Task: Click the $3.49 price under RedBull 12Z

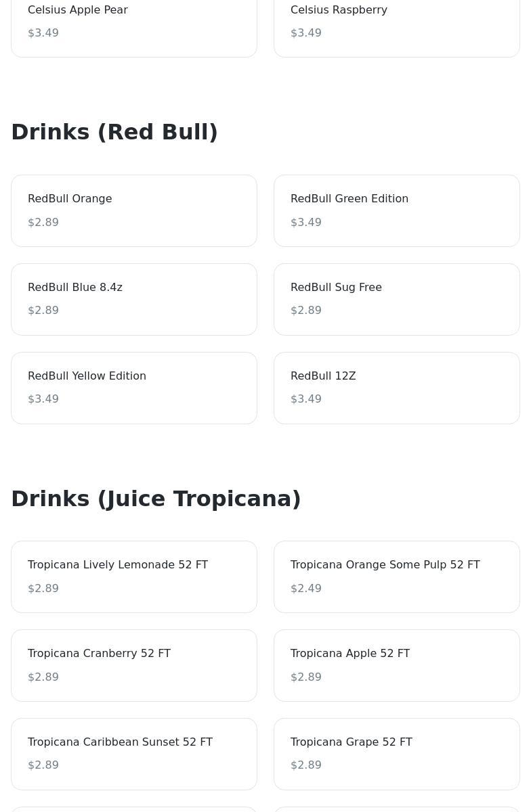Action: click(x=306, y=399)
